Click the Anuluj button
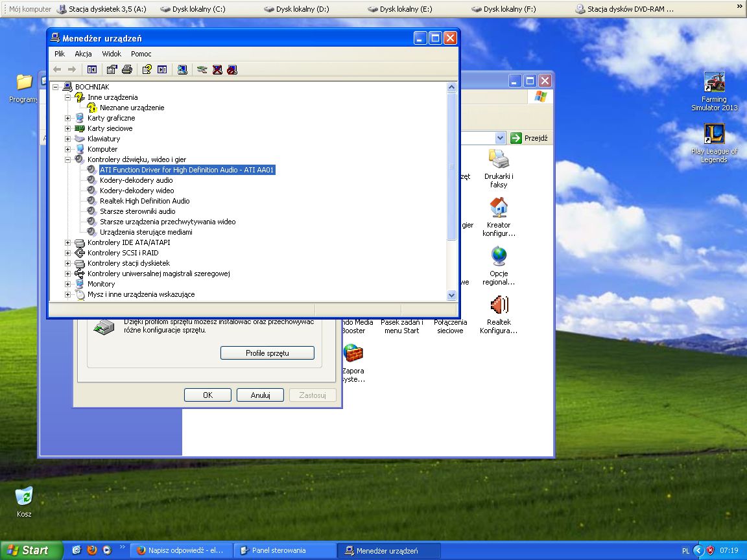747x560 pixels. pos(260,395)
